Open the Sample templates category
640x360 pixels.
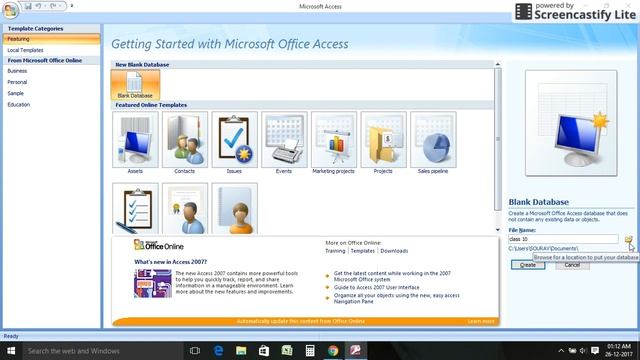16,93
